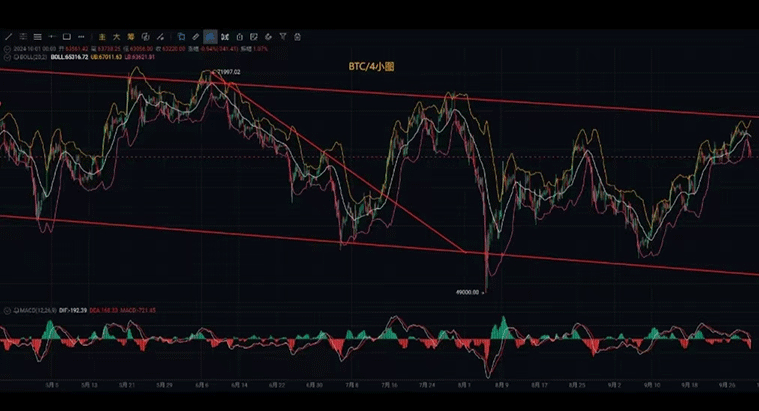Toggle the BOLL indicator collapse circle
The width and height of the screenshot is (759, 411).
(x=5, y=57)
